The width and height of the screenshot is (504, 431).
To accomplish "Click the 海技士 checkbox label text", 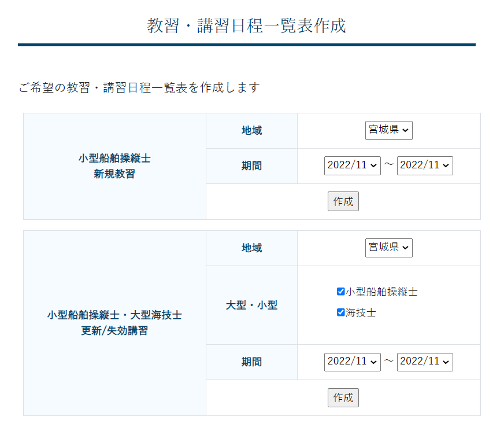I will point(361,312).
